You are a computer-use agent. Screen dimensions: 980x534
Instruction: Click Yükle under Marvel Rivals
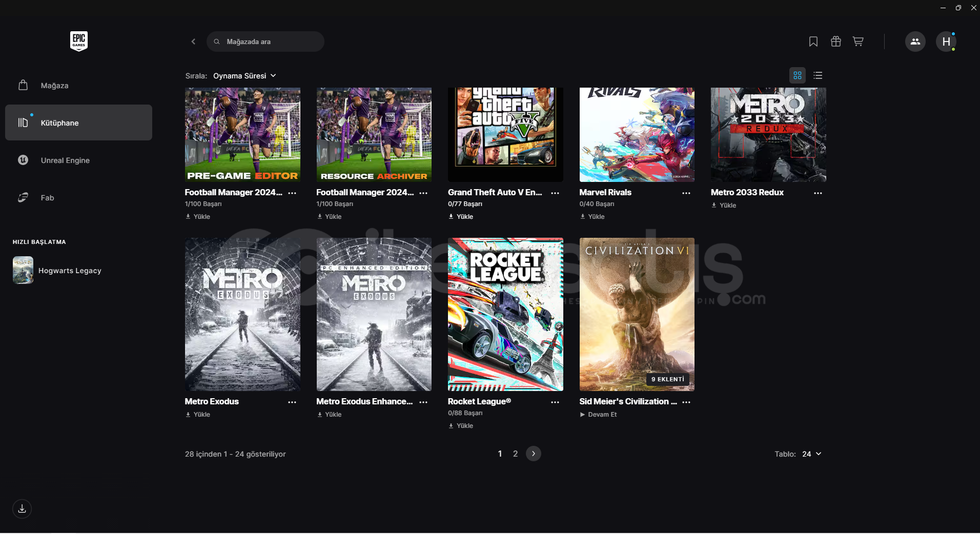click(592, 217)
